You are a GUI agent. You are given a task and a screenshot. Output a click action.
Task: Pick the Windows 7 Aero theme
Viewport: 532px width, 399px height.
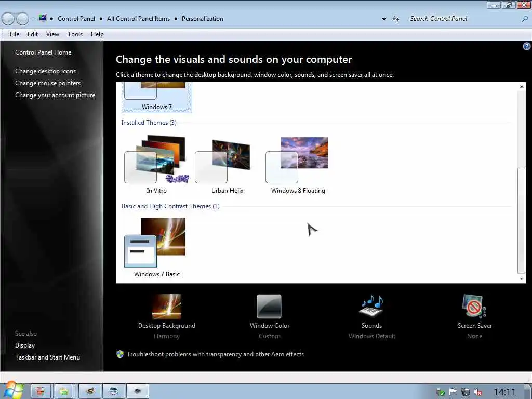pyautogui.click(x=157, y=97)
